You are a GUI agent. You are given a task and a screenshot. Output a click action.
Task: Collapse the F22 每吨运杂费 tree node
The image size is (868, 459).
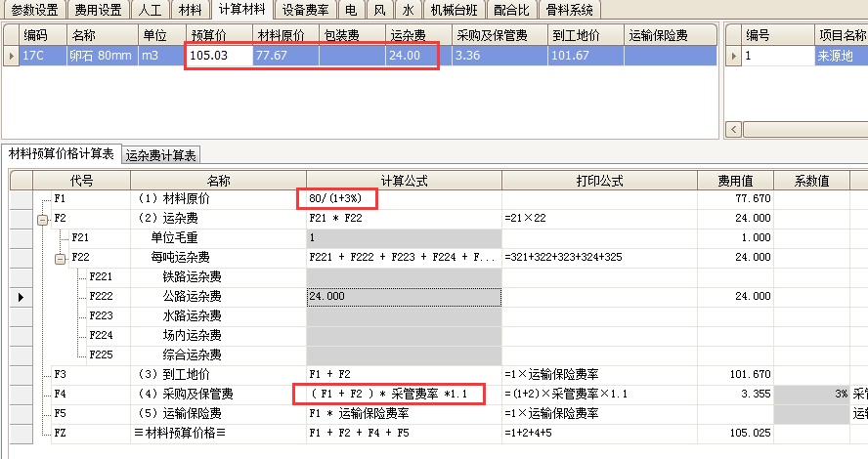(x=60, y=258)
